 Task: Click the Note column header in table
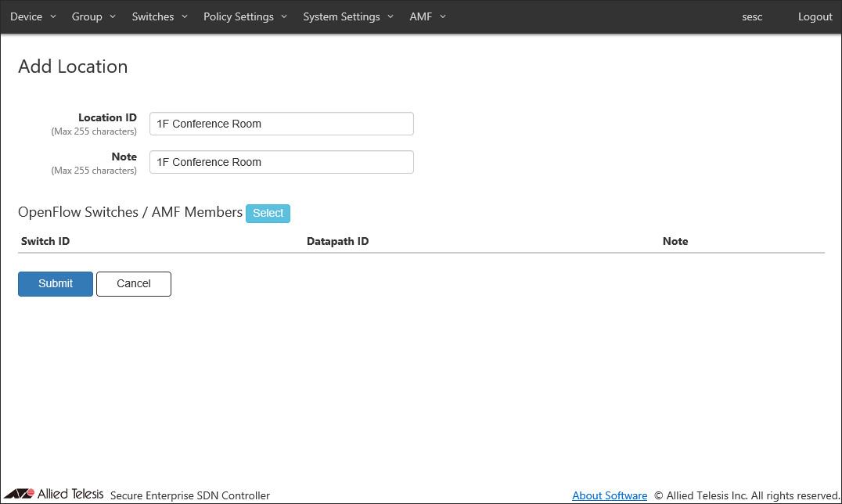(x=675, y=241)
